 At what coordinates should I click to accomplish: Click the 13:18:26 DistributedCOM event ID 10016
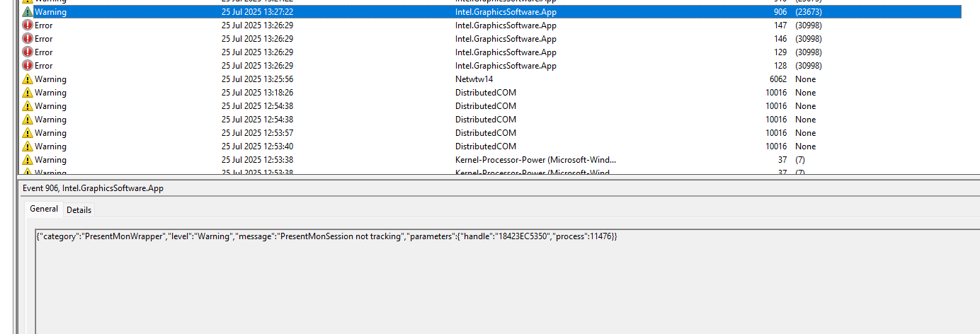(775, 93)
